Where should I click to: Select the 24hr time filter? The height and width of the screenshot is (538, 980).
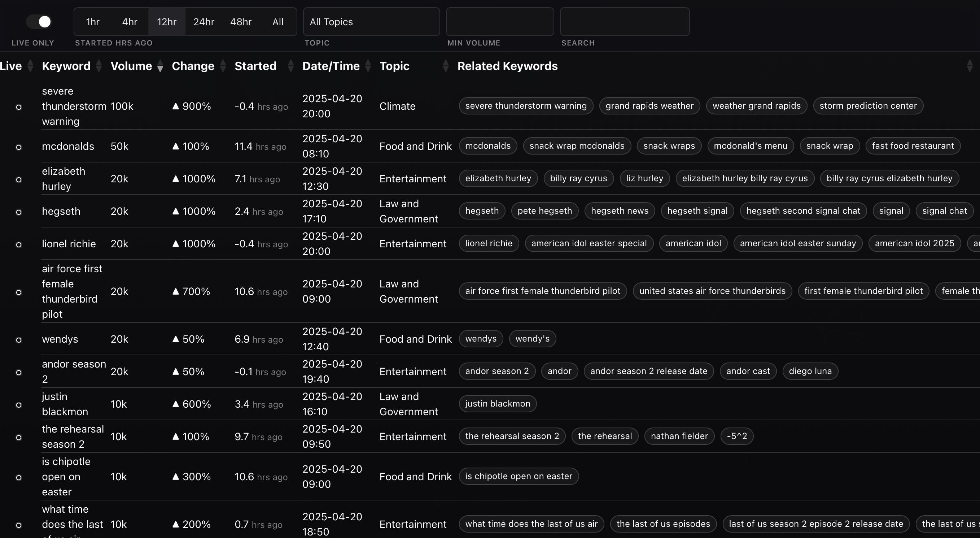(204, 22)
